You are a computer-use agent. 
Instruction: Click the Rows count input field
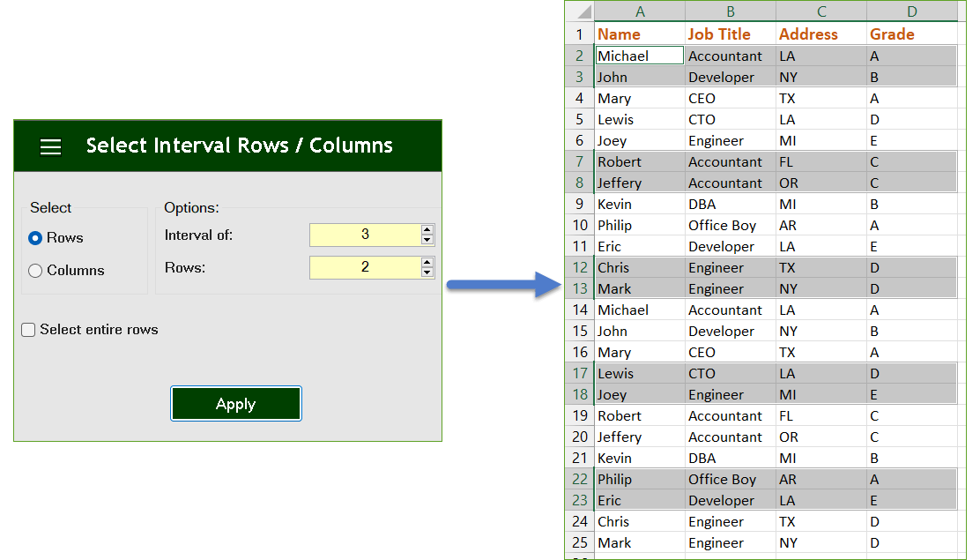pos(365,267)
